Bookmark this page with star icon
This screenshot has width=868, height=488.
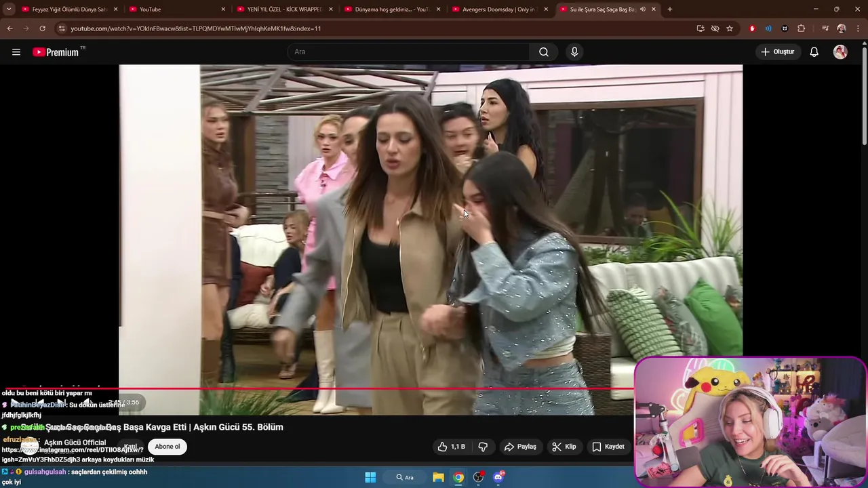[730, 28]
